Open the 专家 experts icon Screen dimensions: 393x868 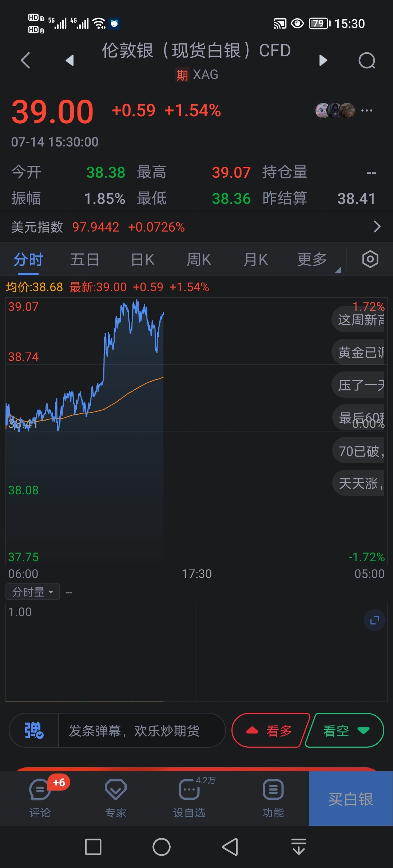tap(116, 798)
